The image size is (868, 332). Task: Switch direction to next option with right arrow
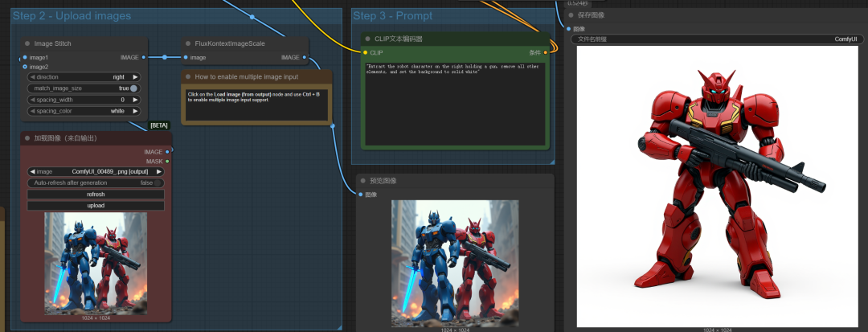pos(134,77)
